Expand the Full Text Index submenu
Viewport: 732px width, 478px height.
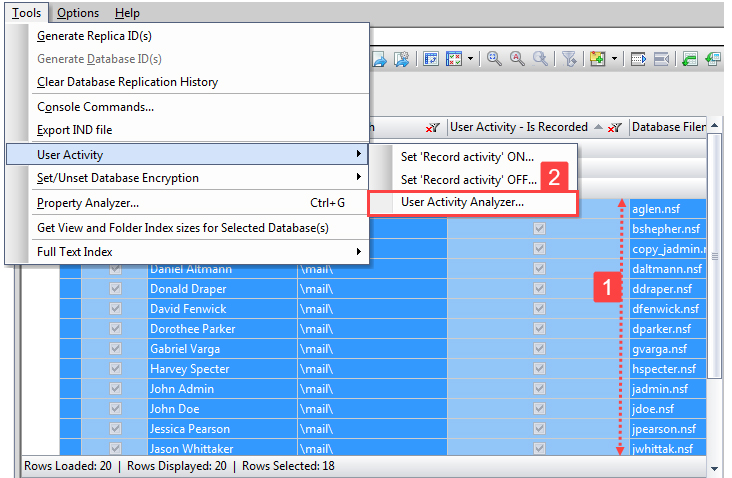click(x=359, y=252)
